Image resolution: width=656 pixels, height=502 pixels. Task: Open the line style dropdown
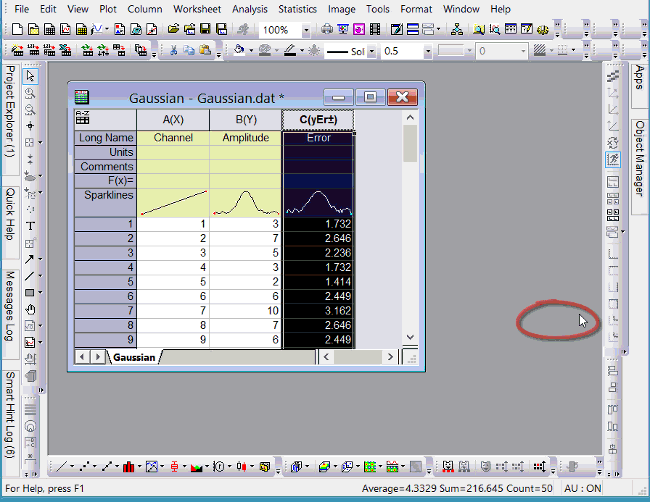click(x=372, y=51)
